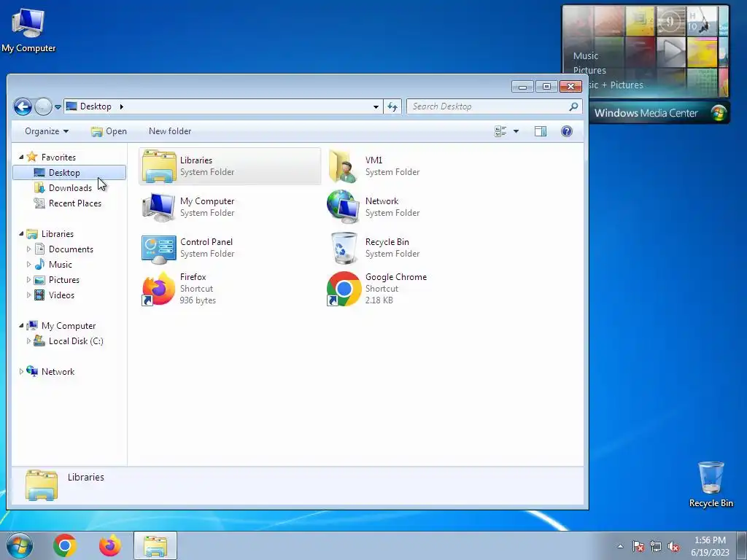Select Pictures library in sidebar
Image resolution: width=747 pixels, height=560 pixels.
point(64,279)
